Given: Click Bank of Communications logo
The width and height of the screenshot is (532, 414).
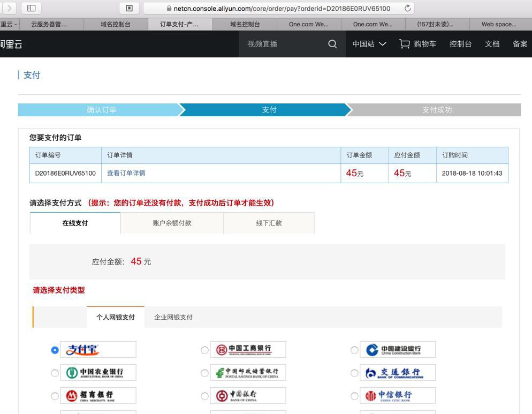Looking at the screenshot, I should (x=398, y=373).
